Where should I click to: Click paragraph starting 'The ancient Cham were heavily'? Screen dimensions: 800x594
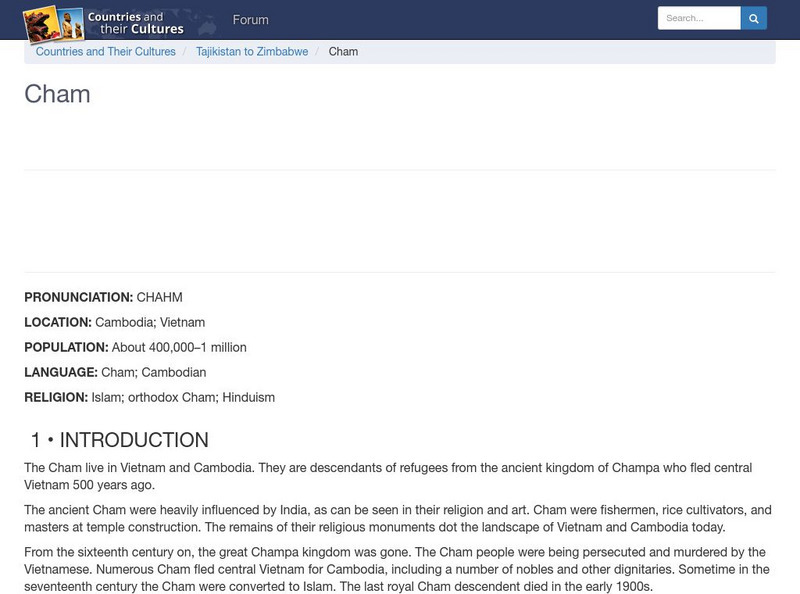(x=398, y=518)
